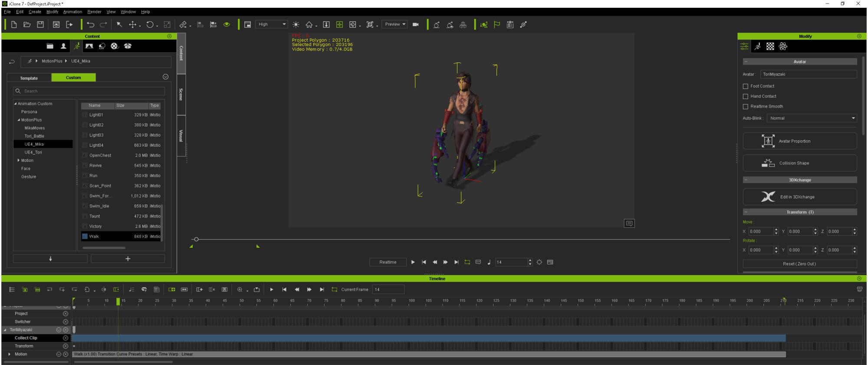Switch to the Scene side tab
Screen dimensions: 868x365
(181, 95)
